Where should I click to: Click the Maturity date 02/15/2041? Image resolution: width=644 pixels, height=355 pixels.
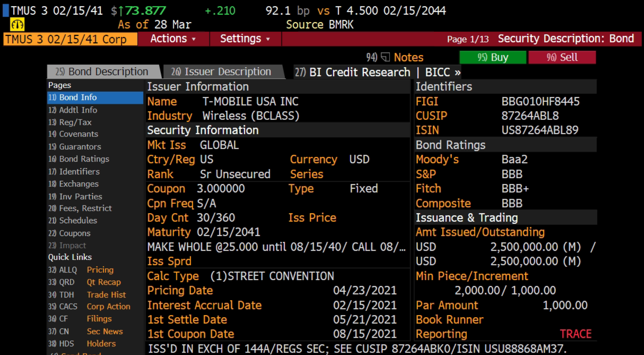pos(228,232)
